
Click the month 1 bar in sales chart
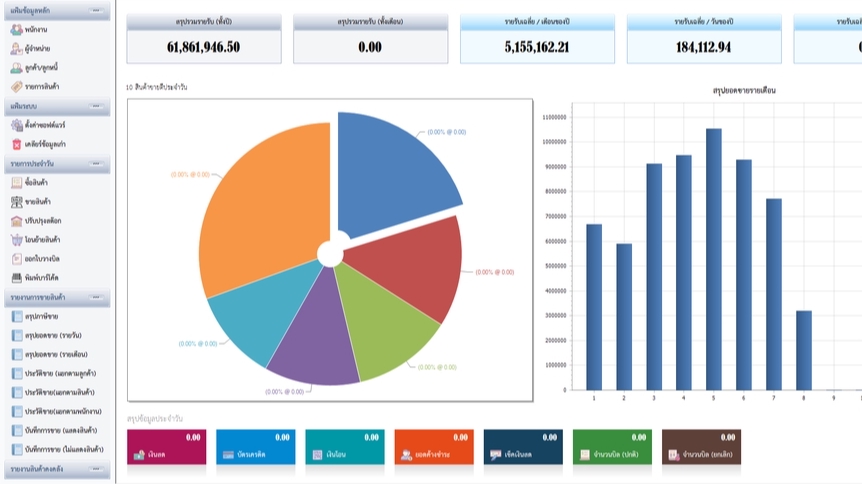pyautogui.click(x=594, y=307)
